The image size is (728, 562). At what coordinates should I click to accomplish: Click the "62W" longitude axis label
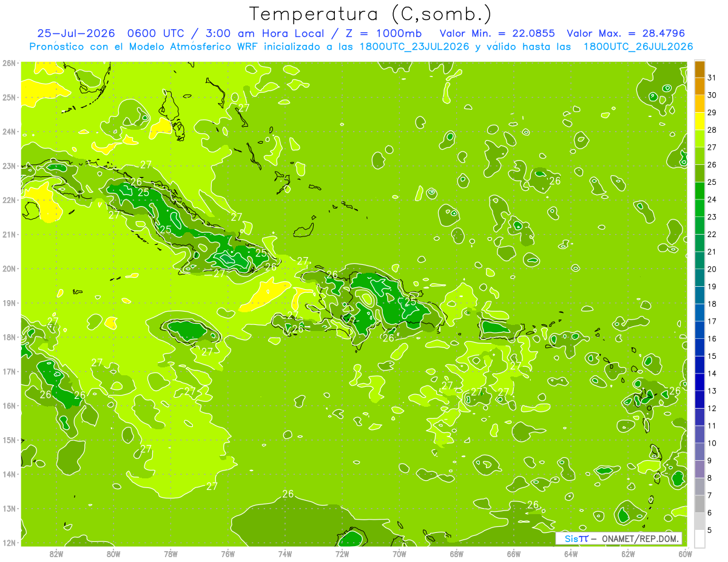[628, 553]
